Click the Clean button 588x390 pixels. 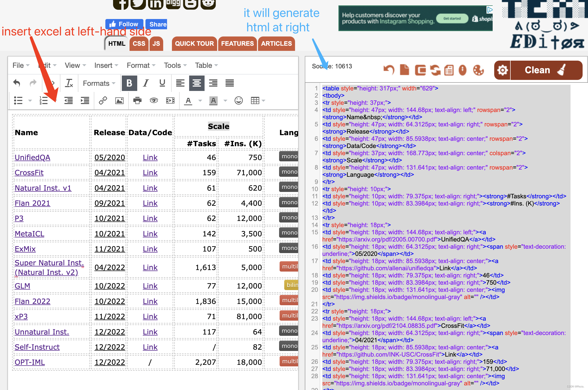point(546,70)
